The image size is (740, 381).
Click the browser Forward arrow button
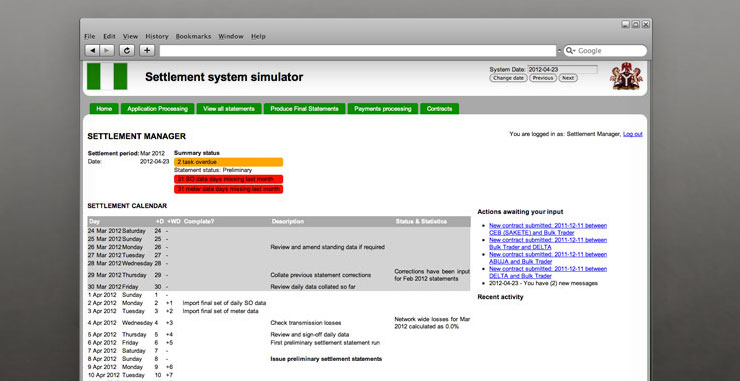[x=107, y=51]
